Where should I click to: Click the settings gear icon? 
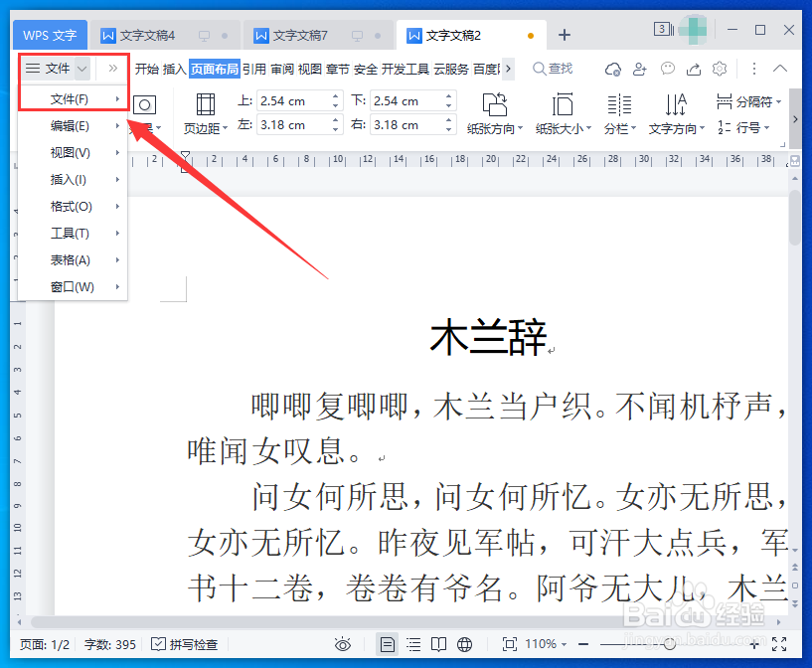tap(720, 69)
